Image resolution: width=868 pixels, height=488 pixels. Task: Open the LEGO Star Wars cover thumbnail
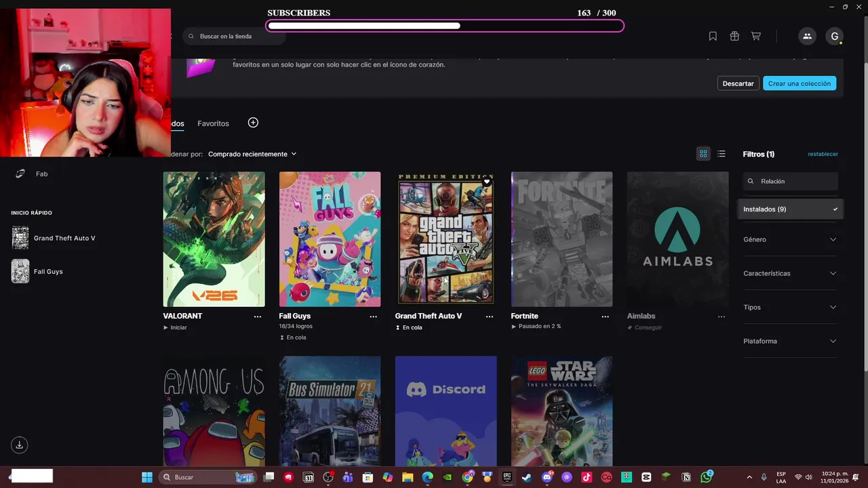click(x=561, y=411)
